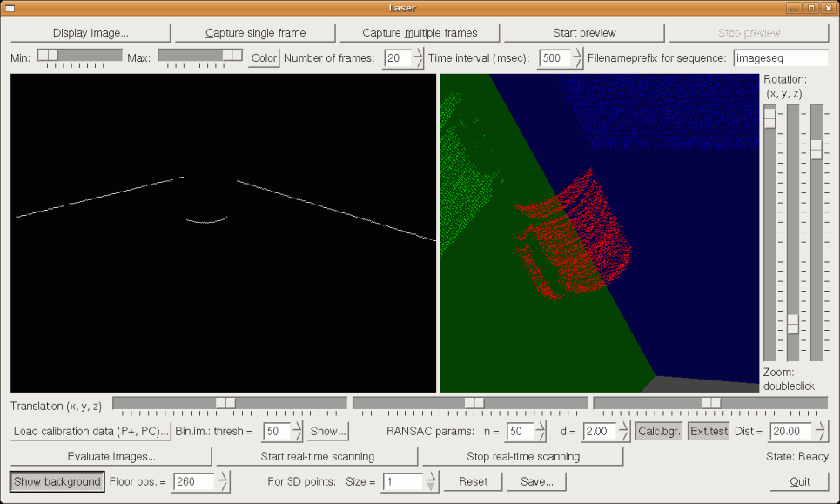840x504 pixels.
Task: Click the RANSAC n stepper arrow
Action: (541, 431)
